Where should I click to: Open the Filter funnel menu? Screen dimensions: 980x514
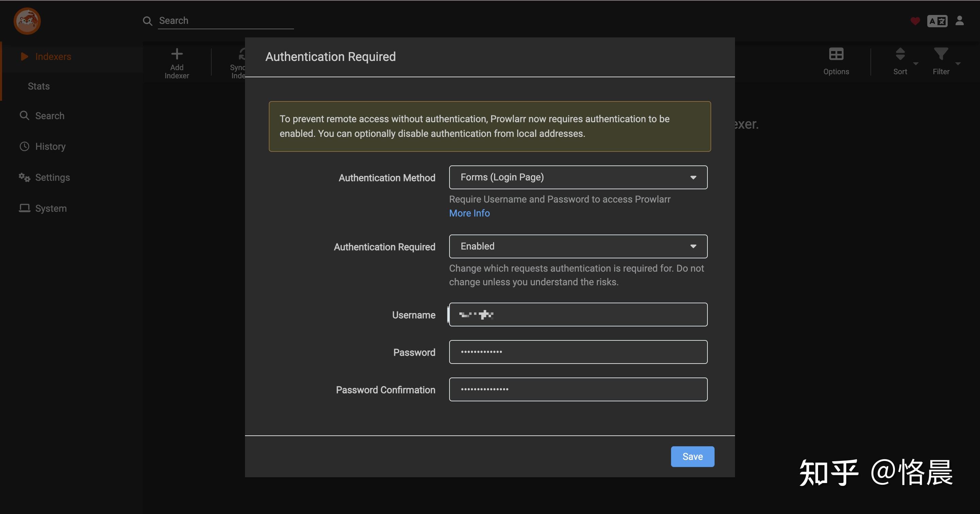click(941, 54)
